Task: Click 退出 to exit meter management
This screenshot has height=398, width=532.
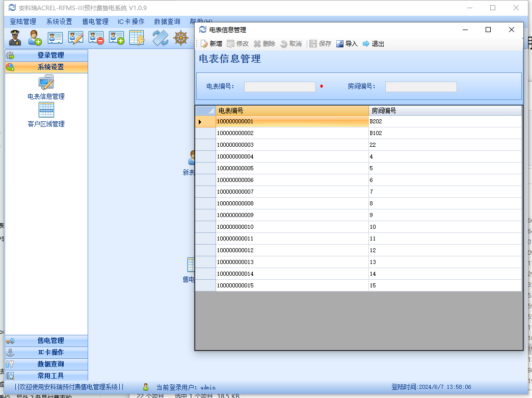Action: point(374,44)
